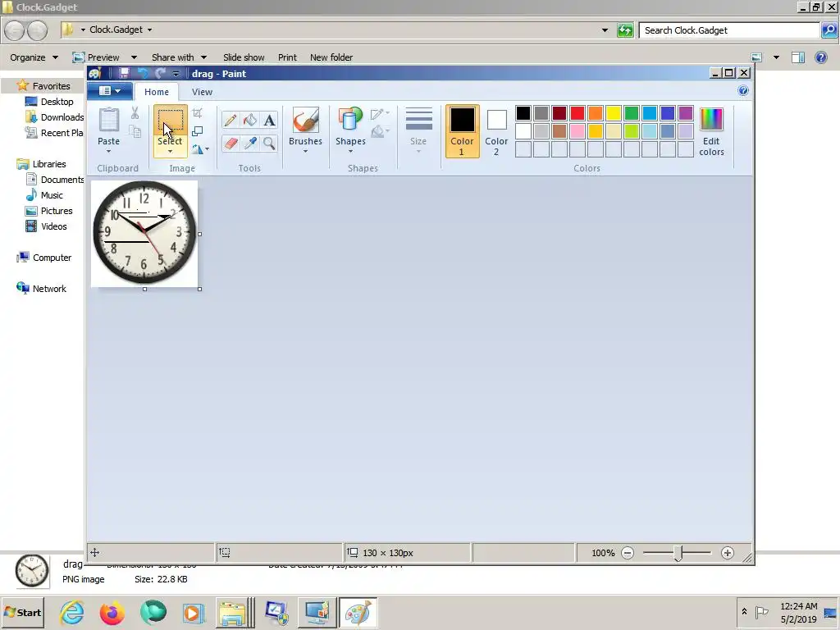840x630 pixels.
Task: Click the Start button
Action: [x=23, y=612]
